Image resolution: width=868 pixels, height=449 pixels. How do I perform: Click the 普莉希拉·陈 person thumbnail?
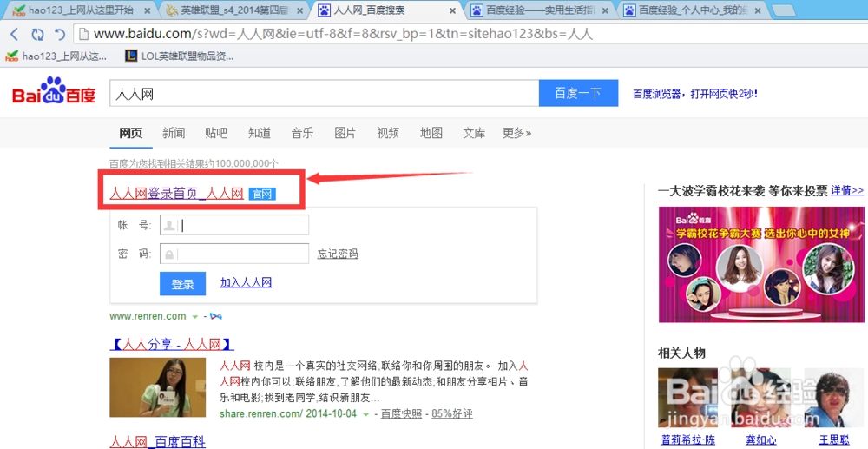coord(687,398)
